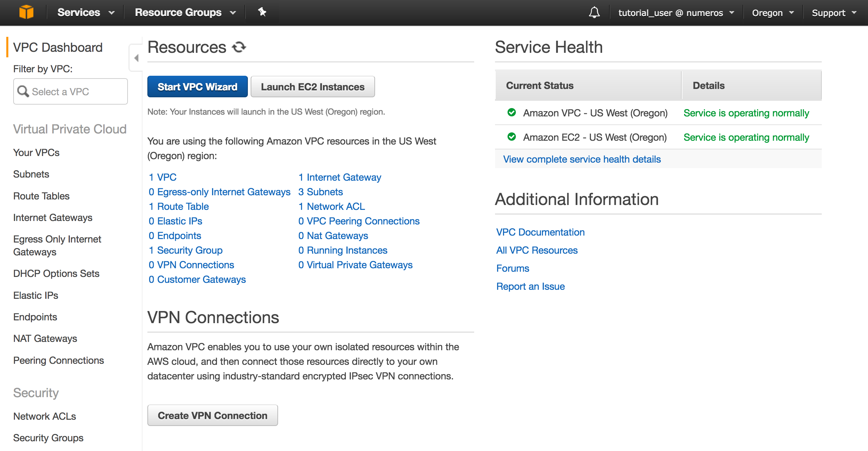Open the Resource Groups menu
The image size is (868, 451).
click(x=185, y=13)
